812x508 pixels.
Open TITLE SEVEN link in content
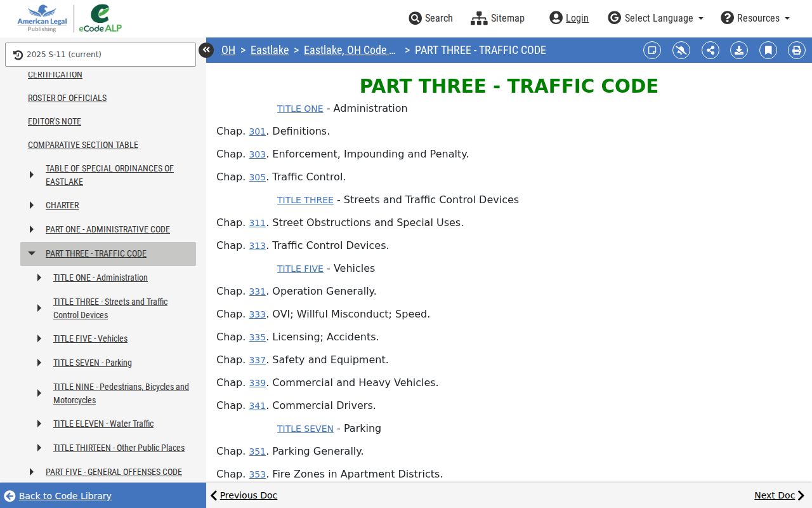point(305,429)
